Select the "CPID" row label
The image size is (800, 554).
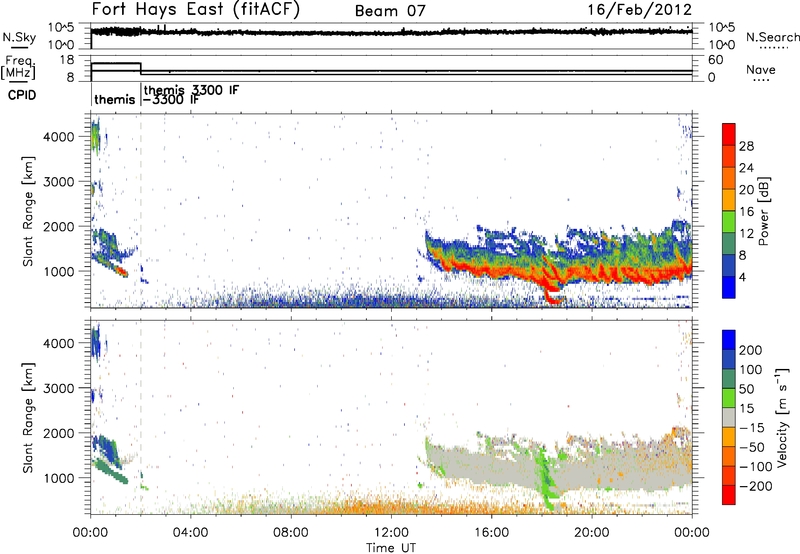pyautogui.click(x=22, y=95)
